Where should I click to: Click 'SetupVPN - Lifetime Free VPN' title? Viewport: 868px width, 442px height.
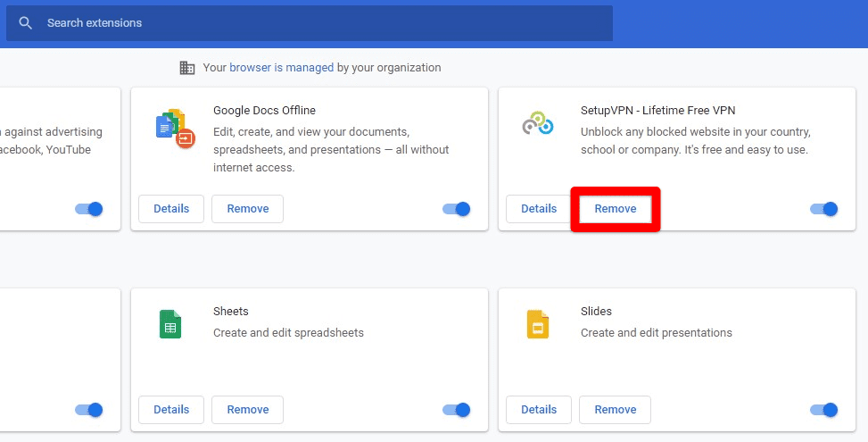tap(657, 110)
